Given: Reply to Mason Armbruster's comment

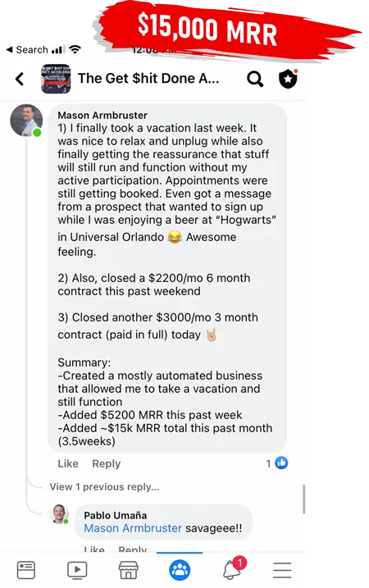Looking at the screenshot, I should 107,463.
